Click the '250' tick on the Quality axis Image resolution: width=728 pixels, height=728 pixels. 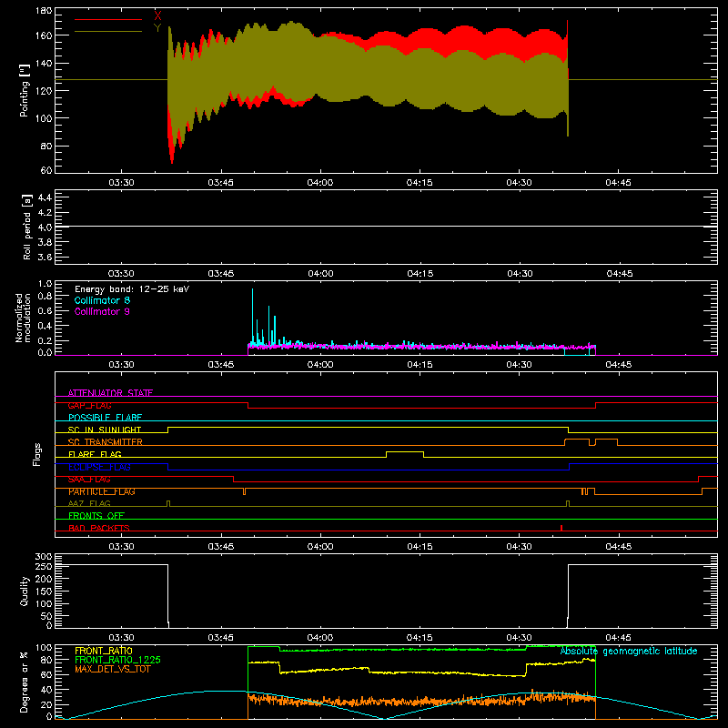click(x=44, y=567)
